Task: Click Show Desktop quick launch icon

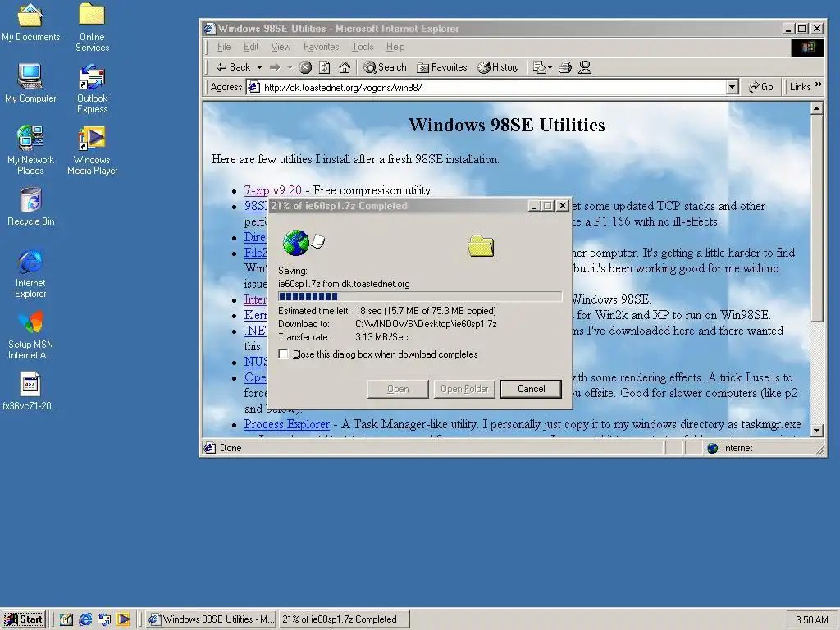Action: [x=66, y=619]
